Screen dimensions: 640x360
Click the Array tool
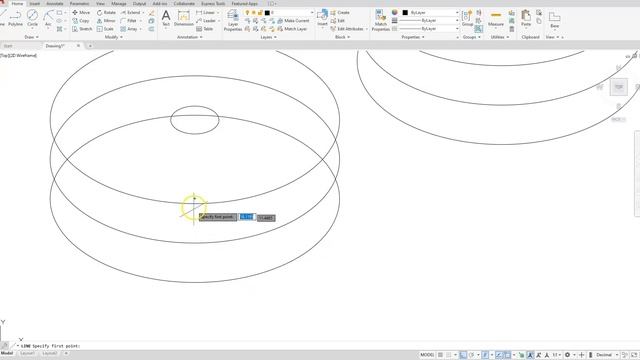129,29
